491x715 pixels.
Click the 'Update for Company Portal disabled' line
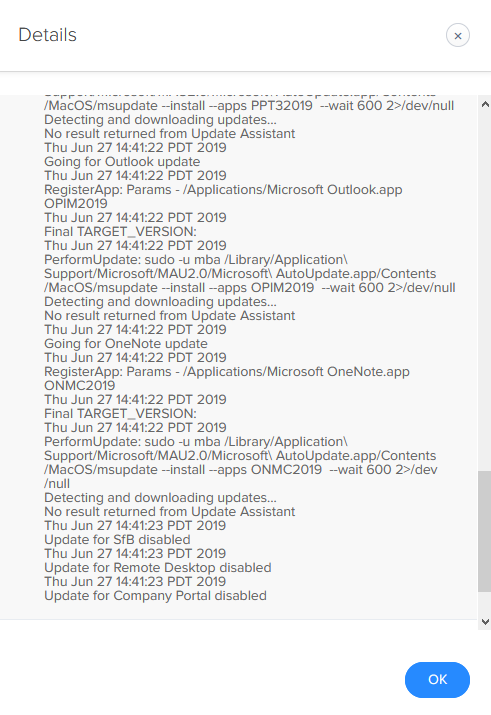coord(155,596)
